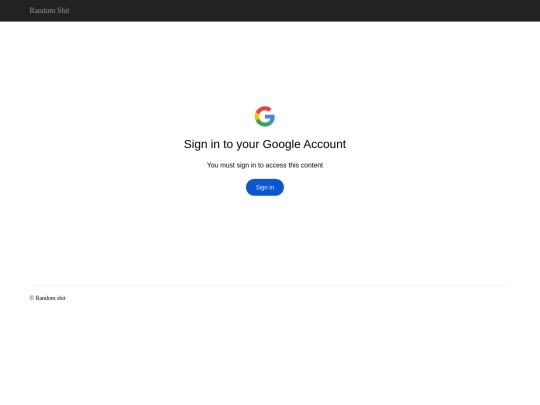The height and width of the screenshot is (405, 540).
Task: Click the Google icon above the heading
Action: (264, 116)
